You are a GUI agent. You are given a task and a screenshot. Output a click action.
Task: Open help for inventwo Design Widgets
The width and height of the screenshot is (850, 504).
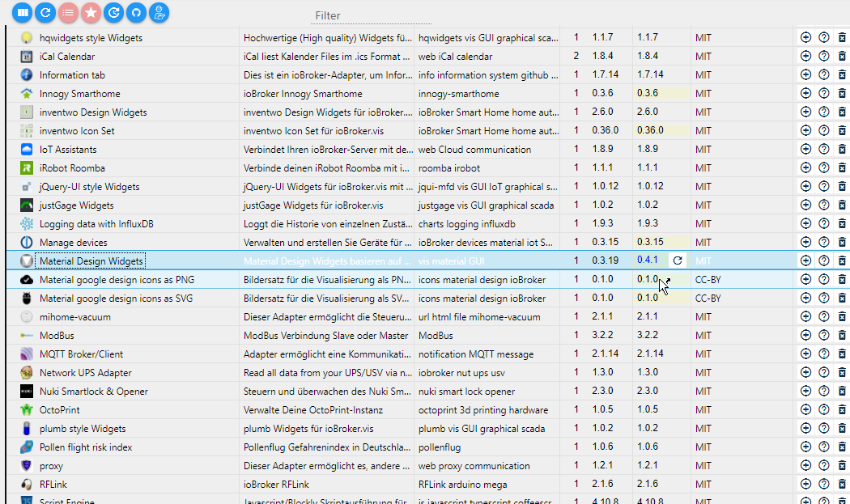[824, 112]
